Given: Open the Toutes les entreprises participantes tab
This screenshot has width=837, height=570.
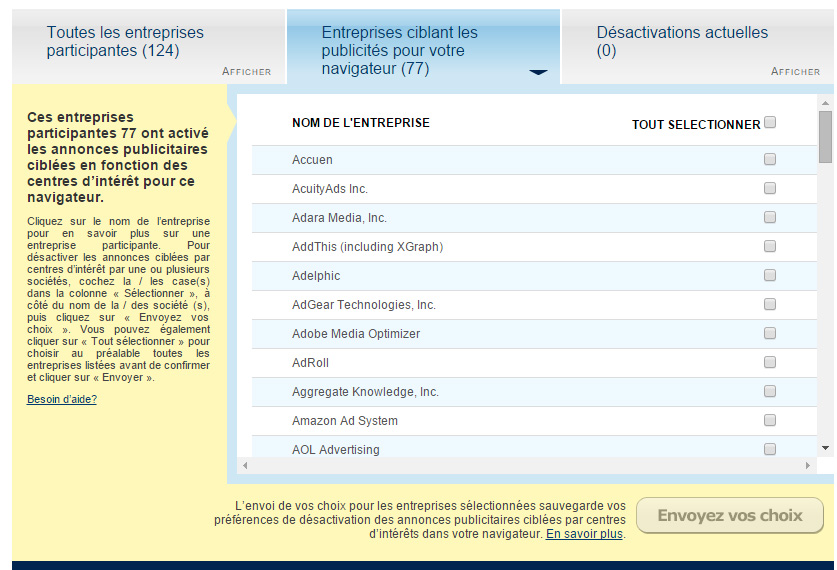Looking at the screenshot, I should coord(148,46).
